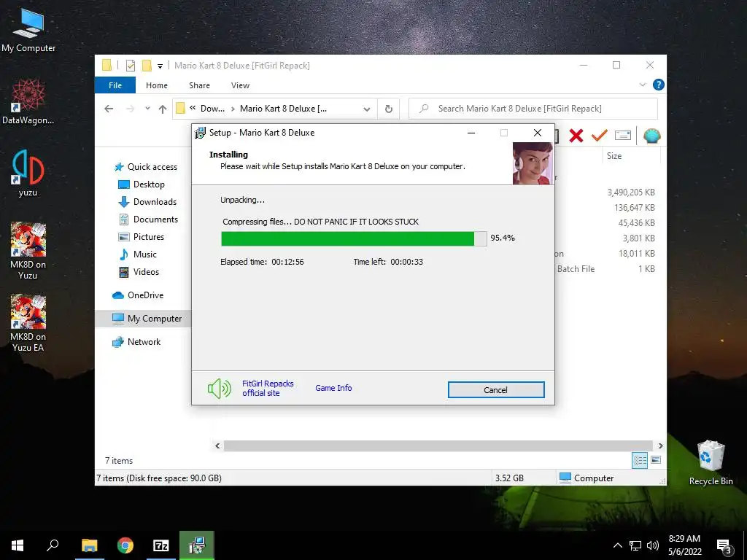The image size is (747, 560).
Task: Open recent locations dropdown arrow
Action: (147, 109)
